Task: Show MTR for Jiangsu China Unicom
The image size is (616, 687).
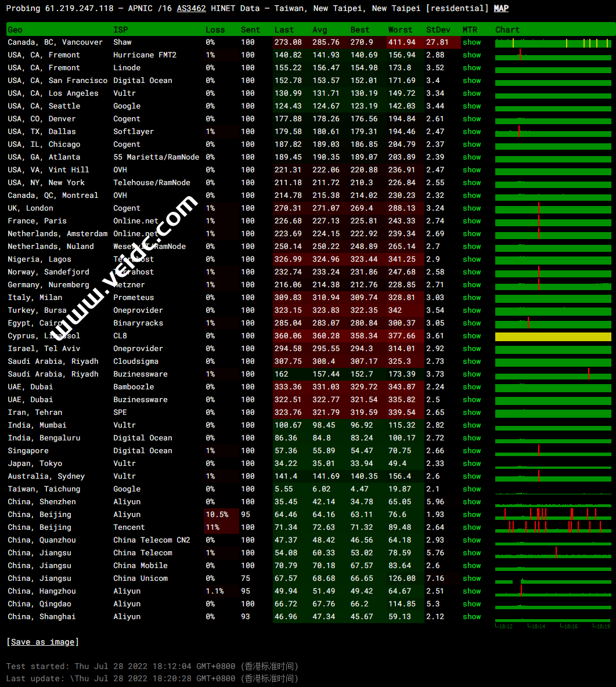Action: coord(472,578)
